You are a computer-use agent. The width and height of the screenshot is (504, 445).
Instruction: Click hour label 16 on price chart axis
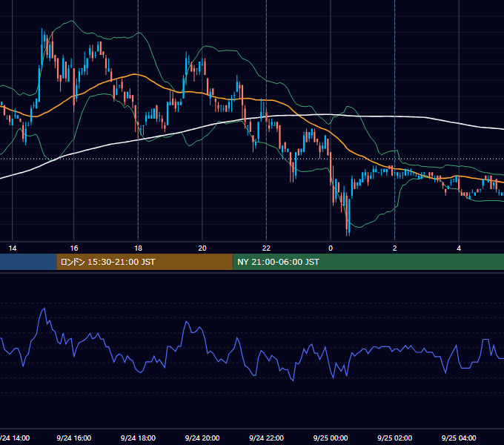74,248
